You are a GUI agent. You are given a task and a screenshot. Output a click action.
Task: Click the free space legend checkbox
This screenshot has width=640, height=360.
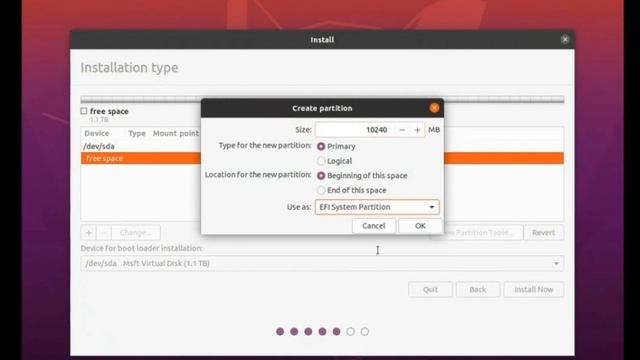[84, 111]
